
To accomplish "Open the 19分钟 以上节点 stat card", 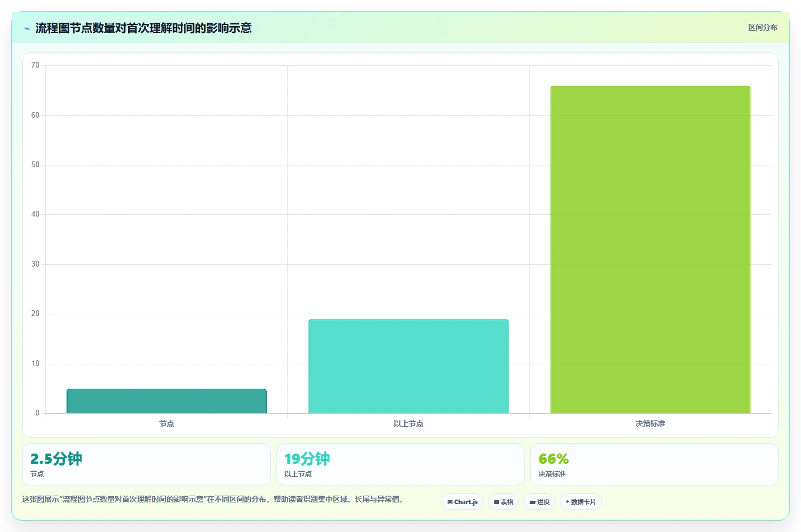I will tap(400, 464).
